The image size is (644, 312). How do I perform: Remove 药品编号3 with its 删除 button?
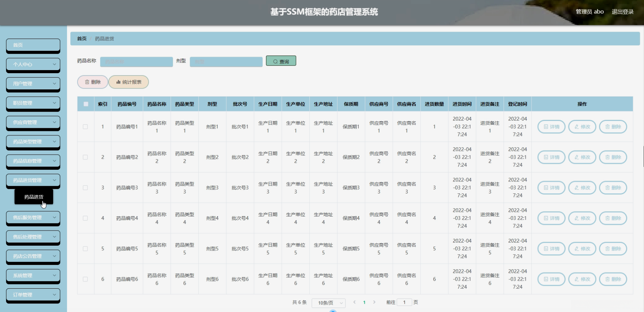pos(613,188)
